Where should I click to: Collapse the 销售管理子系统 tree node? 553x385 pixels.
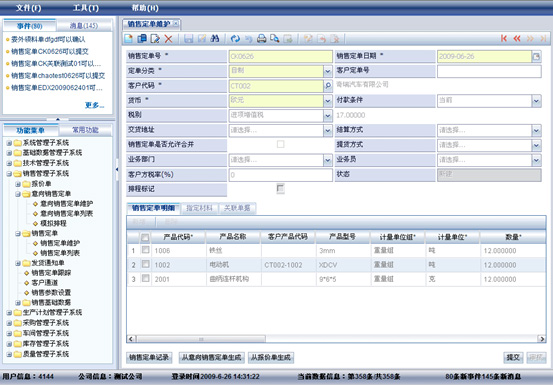click(9, 173)
